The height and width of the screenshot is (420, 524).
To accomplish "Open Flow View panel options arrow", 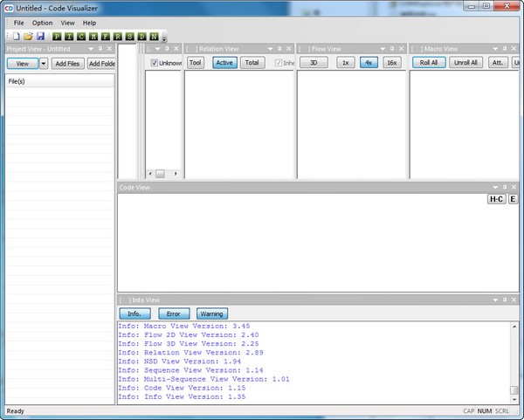I will point(383,49).
